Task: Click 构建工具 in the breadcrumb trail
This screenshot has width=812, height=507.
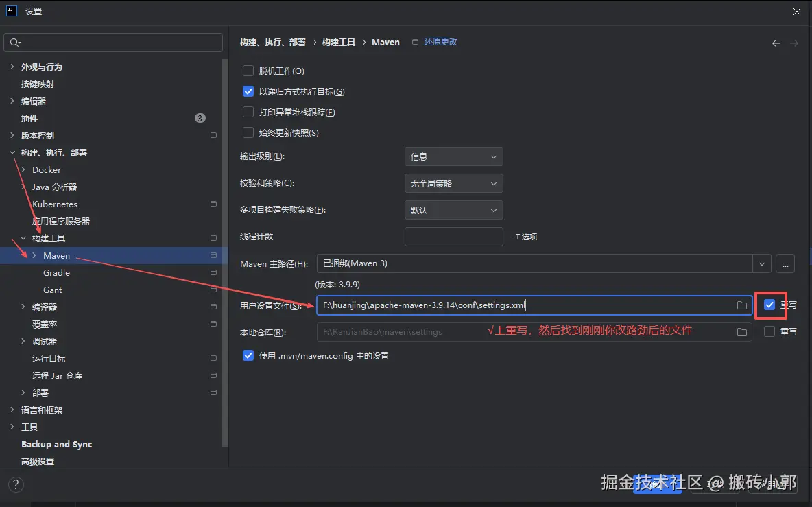Action: [338, 42]
